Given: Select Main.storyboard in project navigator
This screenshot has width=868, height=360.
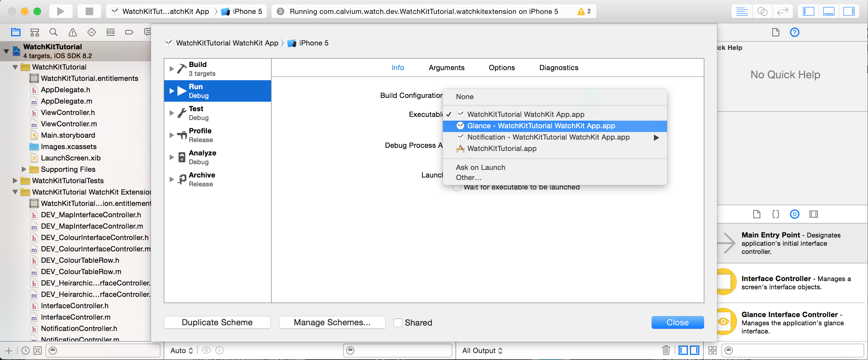Looking at the screenshot, I should (x=68, y=135).
